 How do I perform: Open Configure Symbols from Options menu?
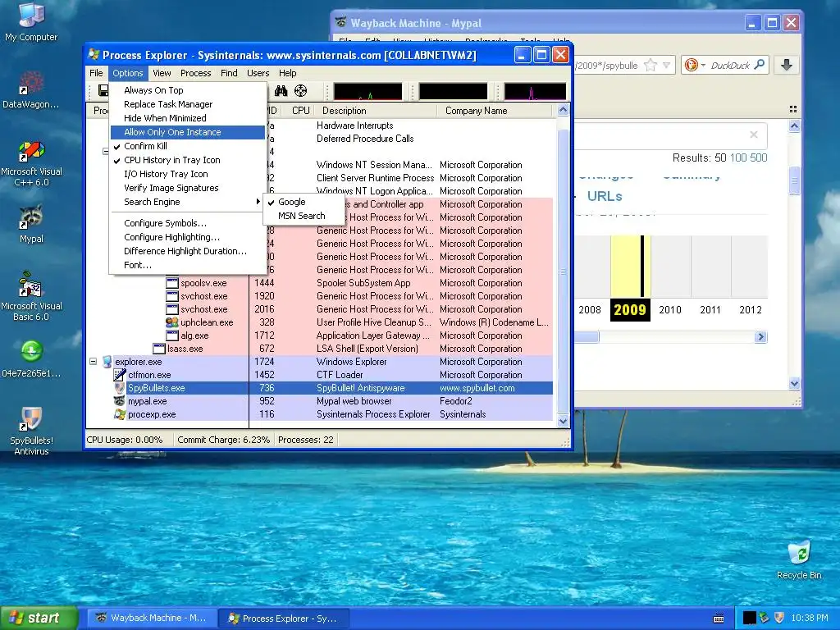click(x=188, y=223)
